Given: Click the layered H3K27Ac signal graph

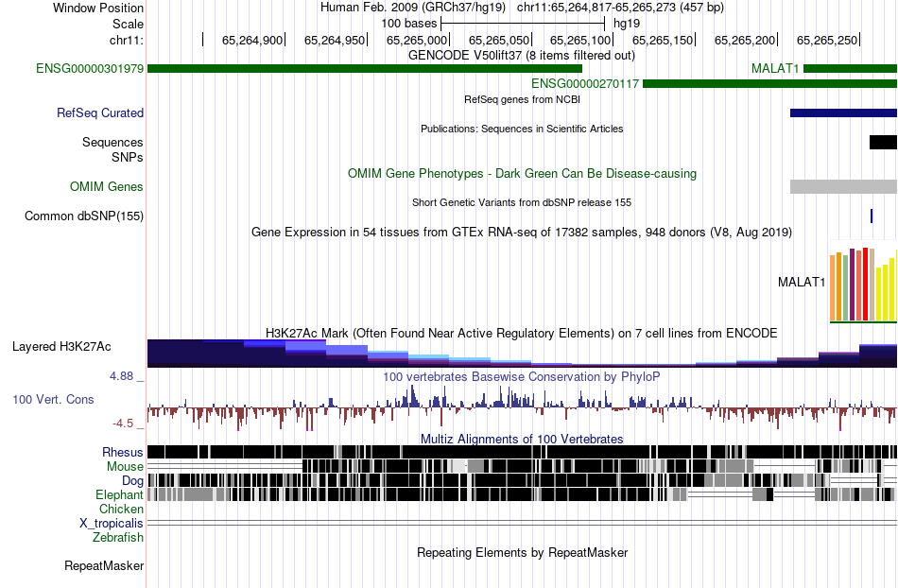Looking at the screenshot, I should pos(523,354).
